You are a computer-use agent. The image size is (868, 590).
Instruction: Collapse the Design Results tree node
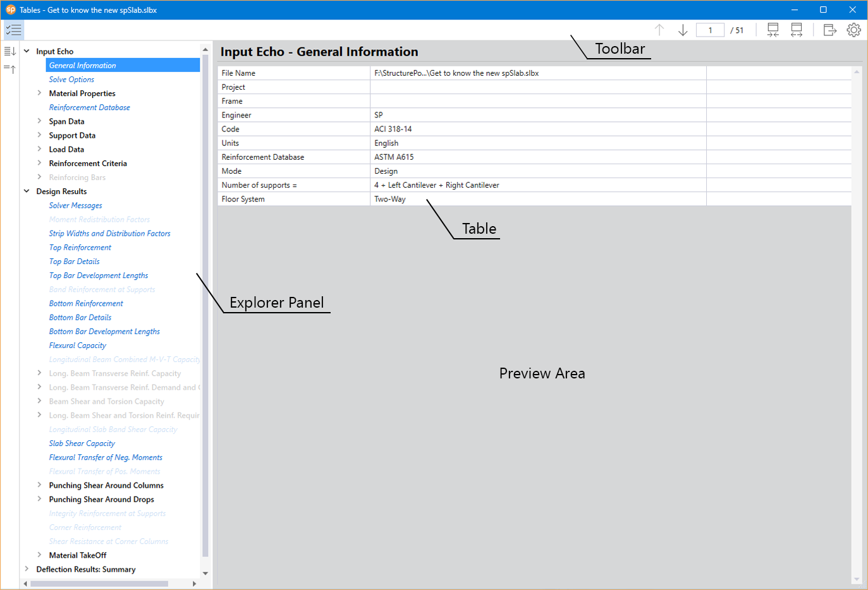tap(27, 191)
